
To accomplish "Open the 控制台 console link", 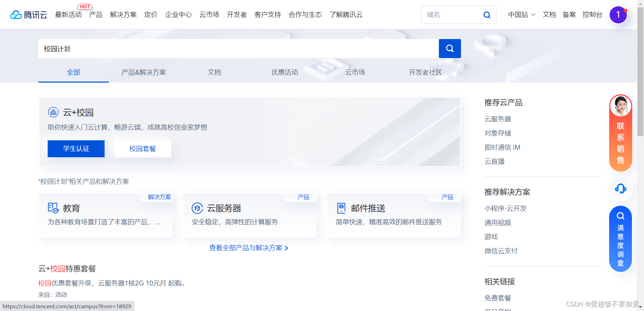I will 593,15.
